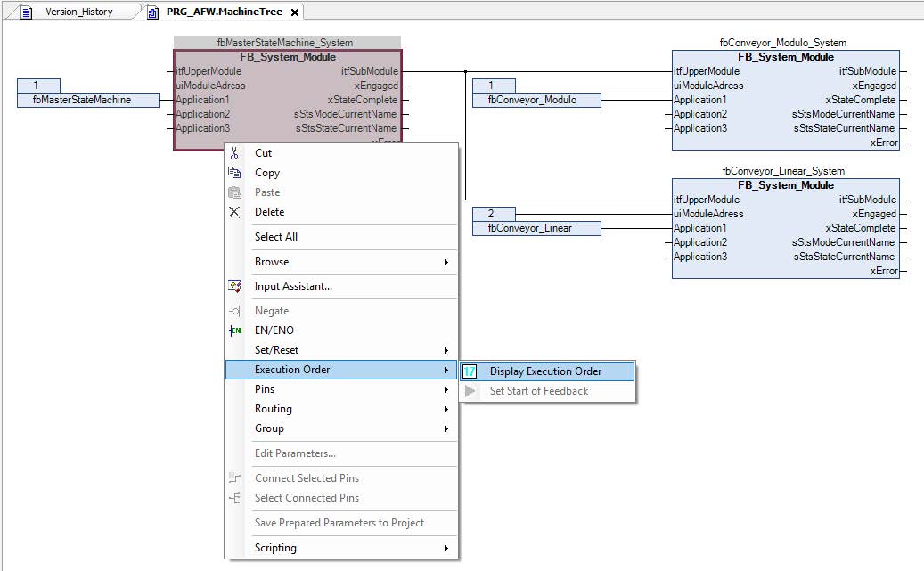The width and height of the screenshot is (924, 571).
Task: Click the Input Assistant icon
Action: click(234, 286)
